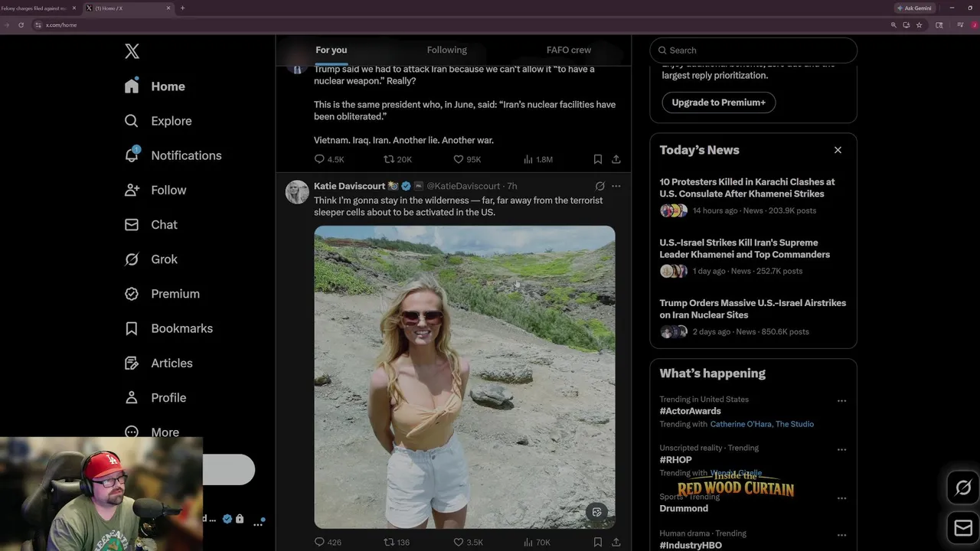This screenshot has height=551, width=980.
Task: Open the Follow page in the sidebar
Action: click(155, 190)
